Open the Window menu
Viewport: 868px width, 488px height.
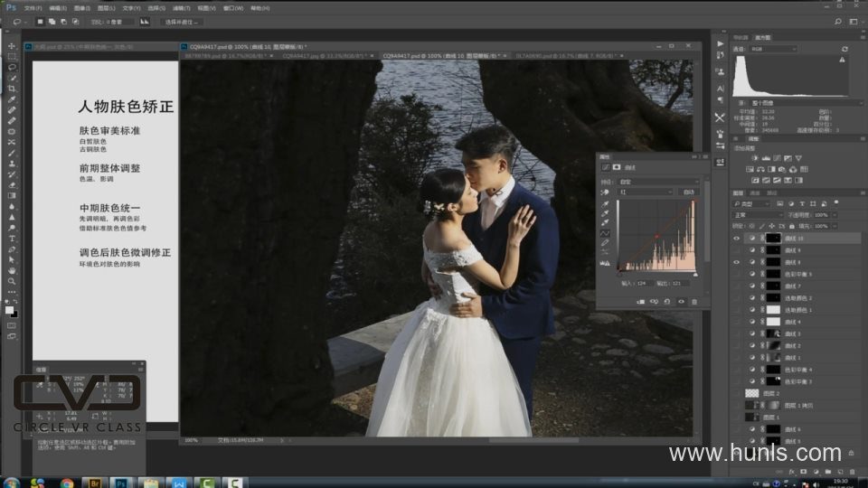[233, 8]
